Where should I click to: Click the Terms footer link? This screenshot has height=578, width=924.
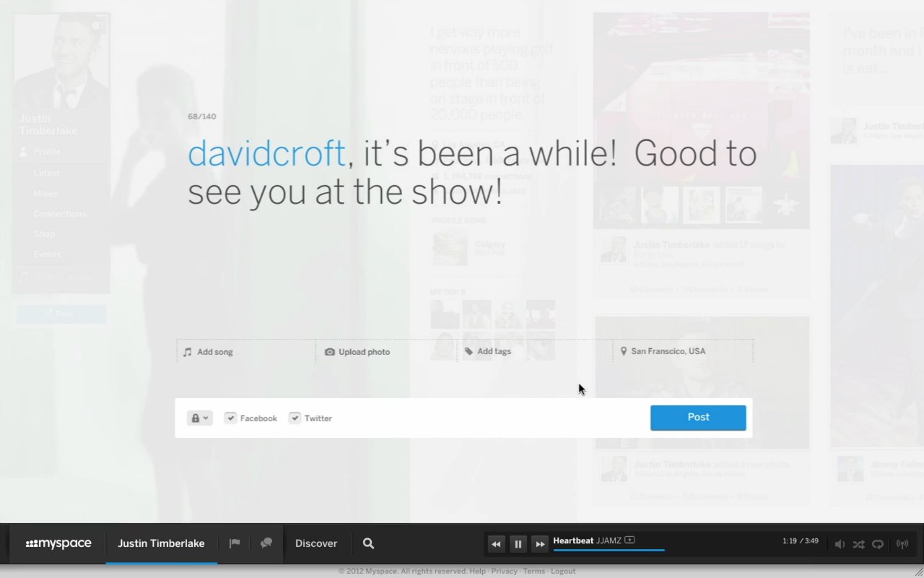coord(534,571)
